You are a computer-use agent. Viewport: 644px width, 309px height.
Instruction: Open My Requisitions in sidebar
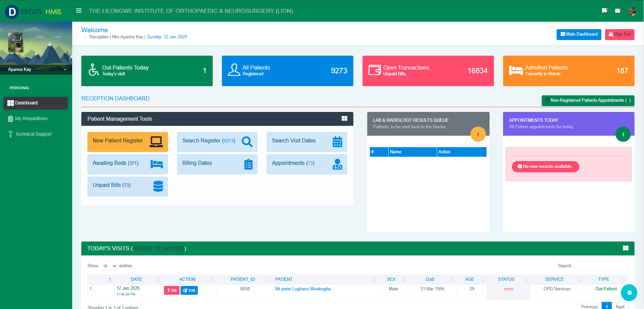[x=31, y=118]
